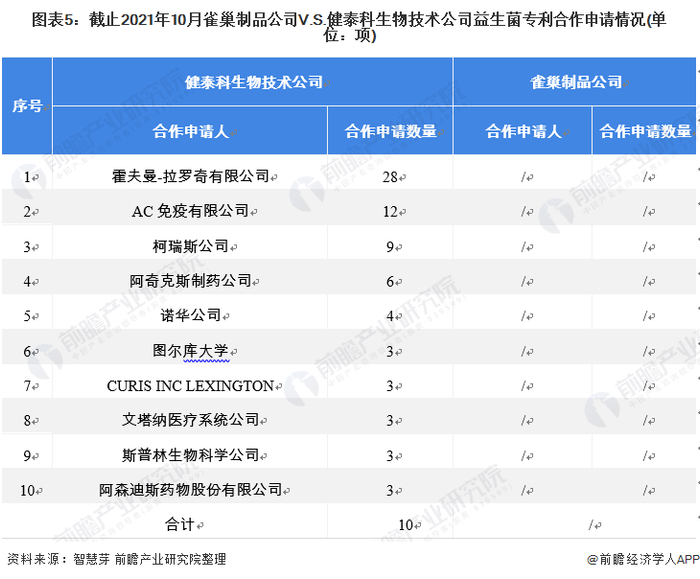Click 合作申请数量 header under 雀巢制品公司
This screenshot has height=579, width=700.
point(645,131)
